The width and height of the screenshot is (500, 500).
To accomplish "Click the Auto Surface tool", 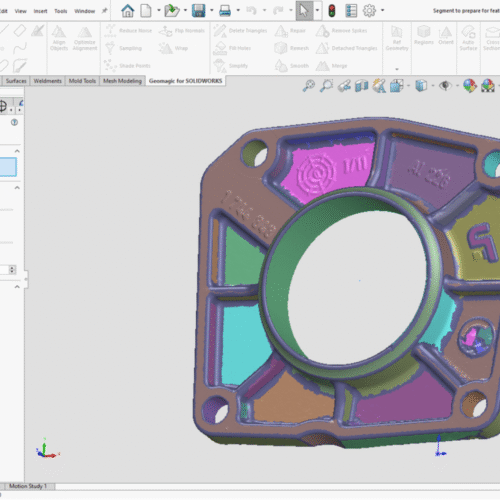I will pyautogui.click(x=468, y=38).
